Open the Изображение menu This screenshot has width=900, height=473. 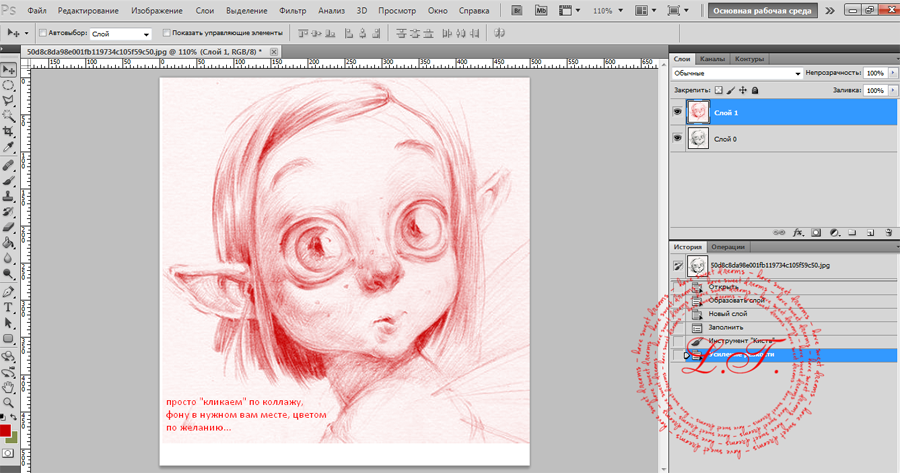(157, 10)
